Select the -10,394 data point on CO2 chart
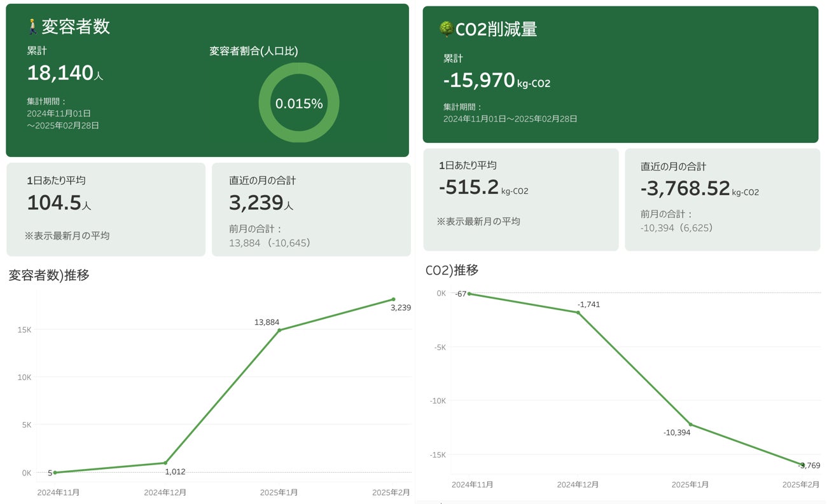This screenshot has height=504, width=827. click(x=690, y=425)
